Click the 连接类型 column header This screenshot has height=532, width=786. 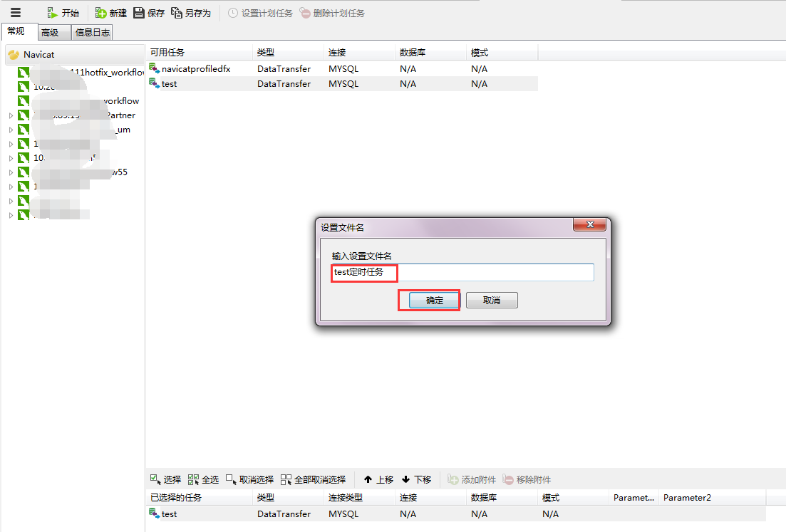pyautogui.click(x=359, y=497)
